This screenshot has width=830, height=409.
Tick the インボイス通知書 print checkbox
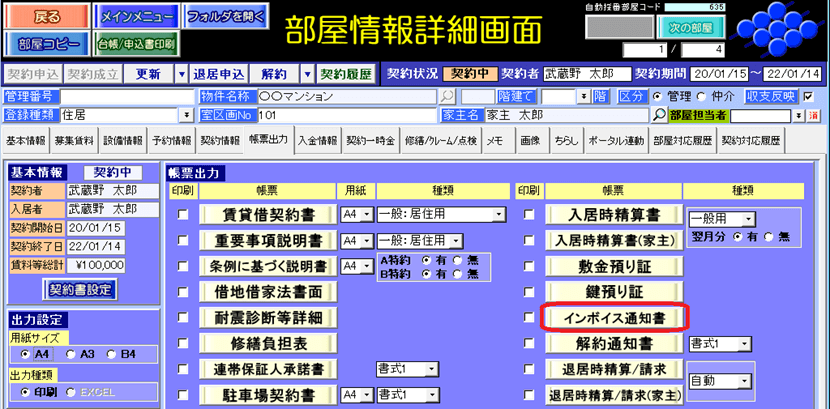(527, 318)
